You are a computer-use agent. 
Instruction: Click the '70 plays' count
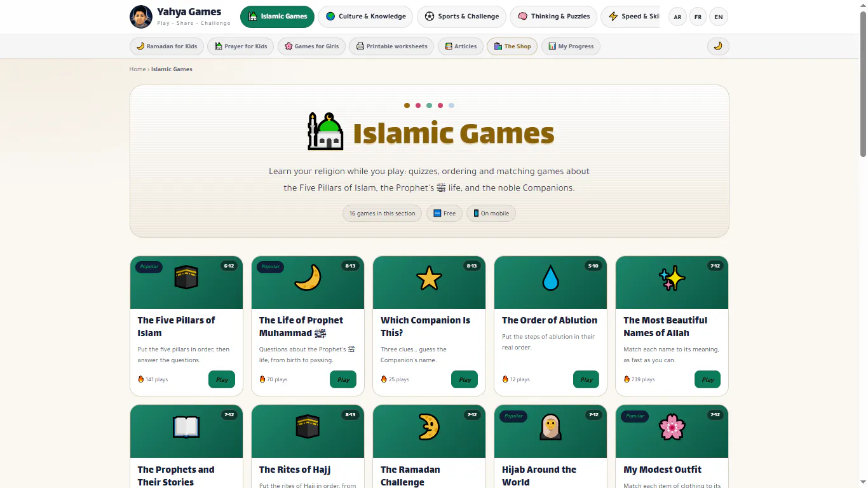(x=273, y=379)
